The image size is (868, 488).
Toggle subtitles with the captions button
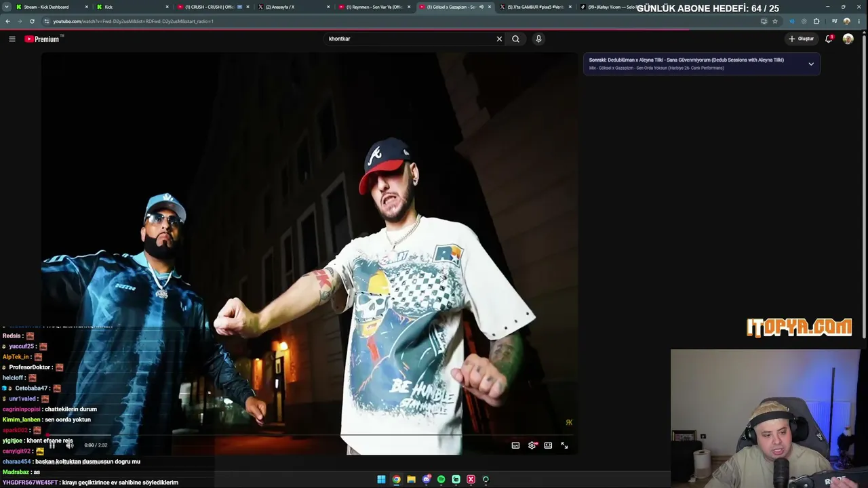tap(515, 445)
